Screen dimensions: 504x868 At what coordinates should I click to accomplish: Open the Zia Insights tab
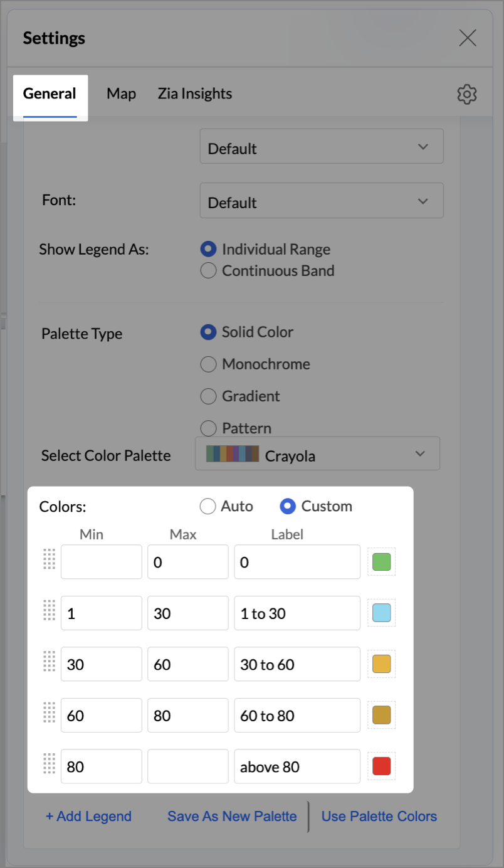[195, 94]
